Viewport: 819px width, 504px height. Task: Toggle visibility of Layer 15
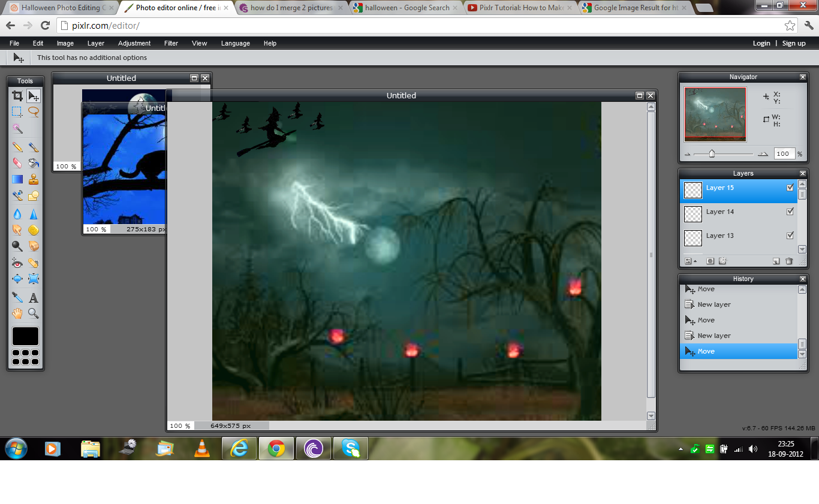coord(790,188)
